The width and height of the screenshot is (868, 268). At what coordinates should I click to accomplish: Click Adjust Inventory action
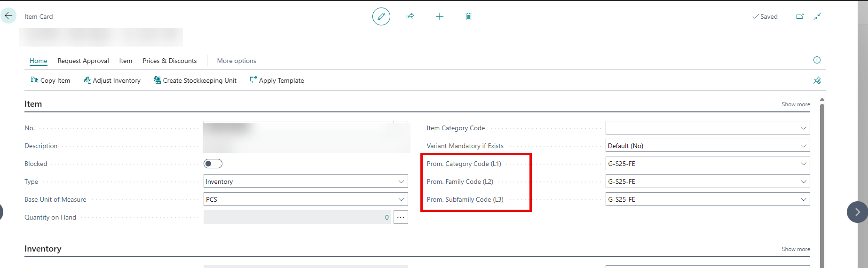click(112, 80)
